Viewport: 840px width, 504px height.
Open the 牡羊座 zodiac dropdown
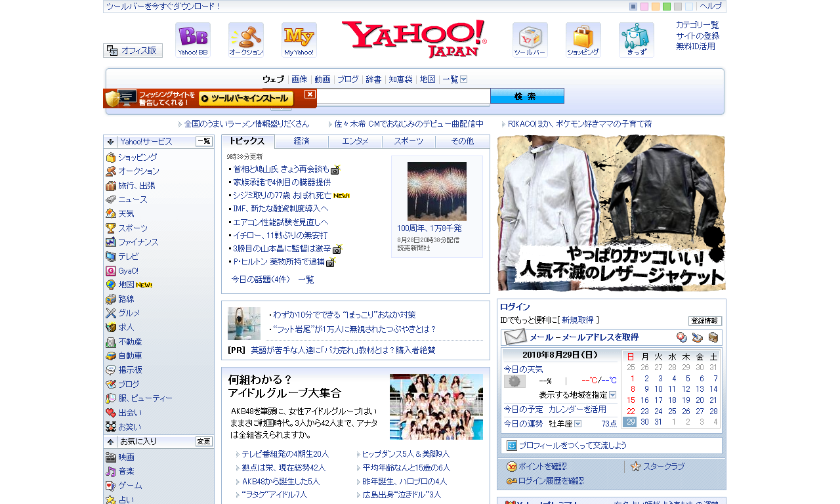[x=578, y=424]
